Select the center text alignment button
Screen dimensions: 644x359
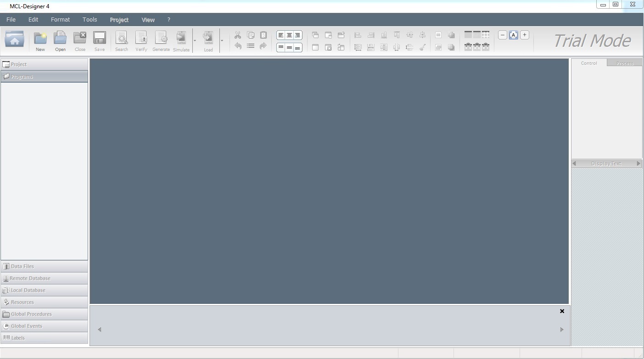289,35
